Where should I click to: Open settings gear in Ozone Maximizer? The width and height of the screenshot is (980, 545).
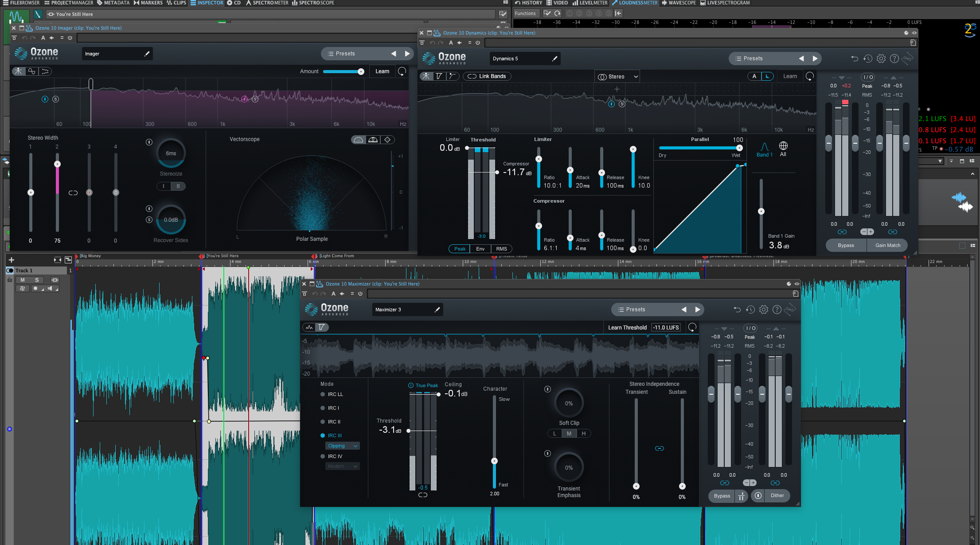coord(764,310)
